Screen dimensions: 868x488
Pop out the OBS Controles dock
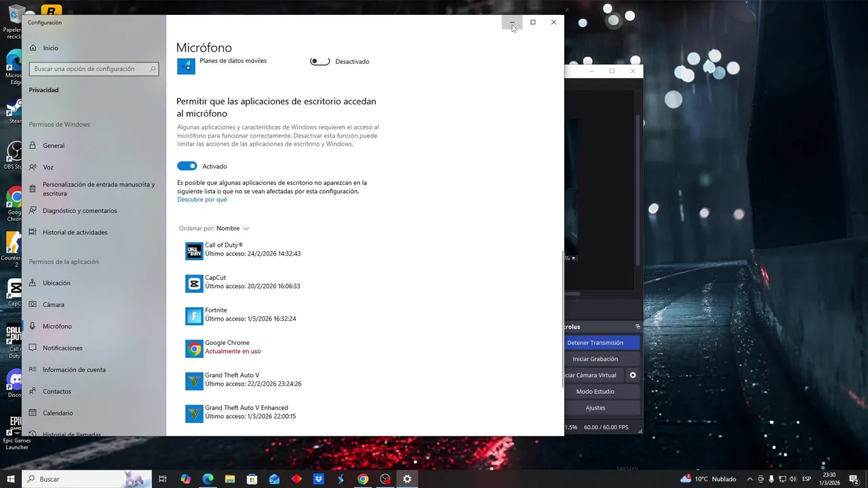click(x=637, y=327)
